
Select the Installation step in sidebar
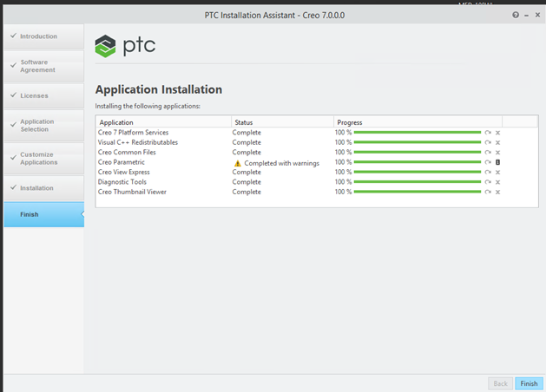(44, 188)
